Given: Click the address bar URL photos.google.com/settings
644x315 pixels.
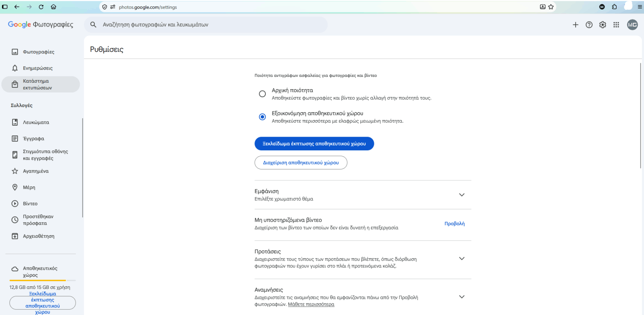Looking at the screenshot, I should 148,7.
